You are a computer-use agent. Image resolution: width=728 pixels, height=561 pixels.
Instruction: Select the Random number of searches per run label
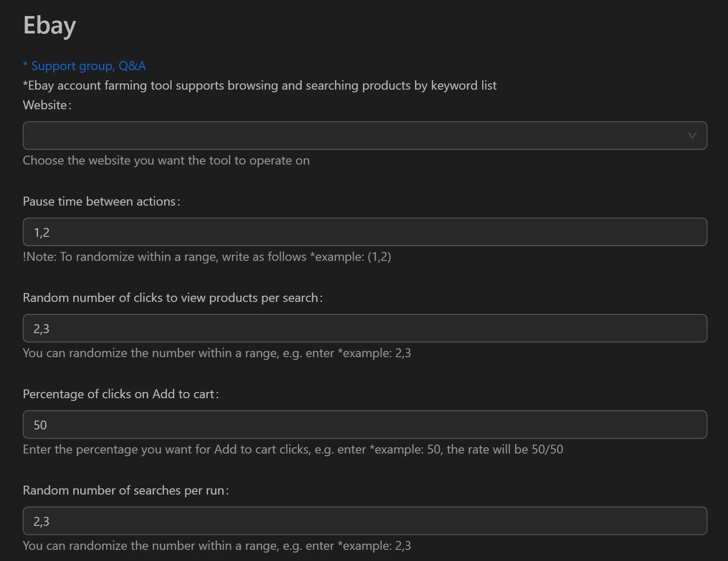[126, 490]
